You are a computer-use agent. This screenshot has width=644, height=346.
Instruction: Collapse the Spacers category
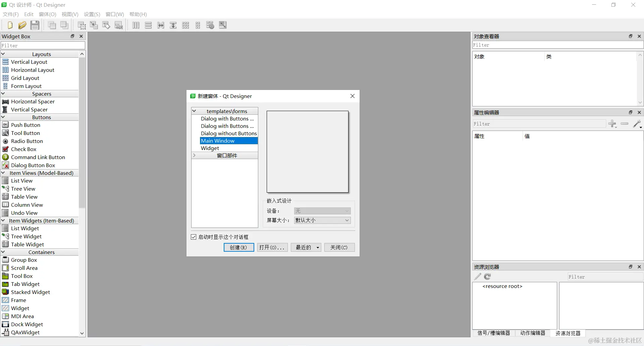3,94
